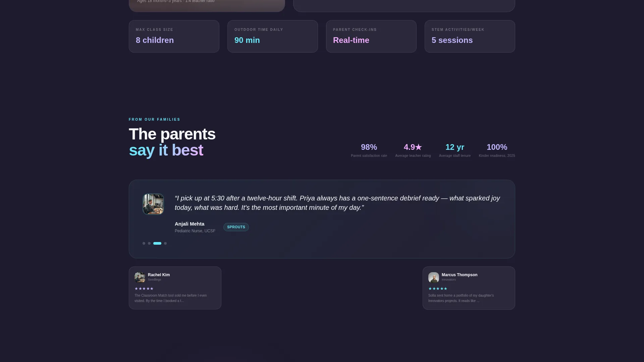Click the Anjali Mehta testimonial quote

(x=337, y=203)
